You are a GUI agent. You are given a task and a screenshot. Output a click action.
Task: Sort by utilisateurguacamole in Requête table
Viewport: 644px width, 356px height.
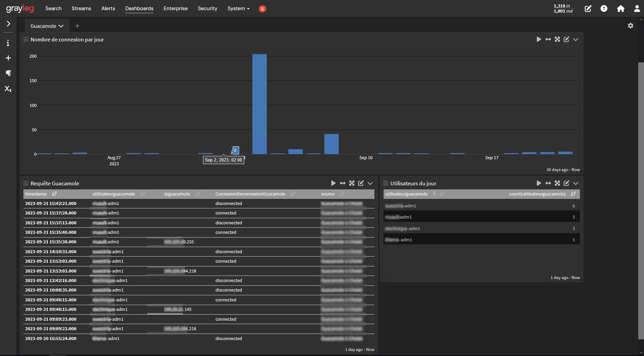(143, 194)
